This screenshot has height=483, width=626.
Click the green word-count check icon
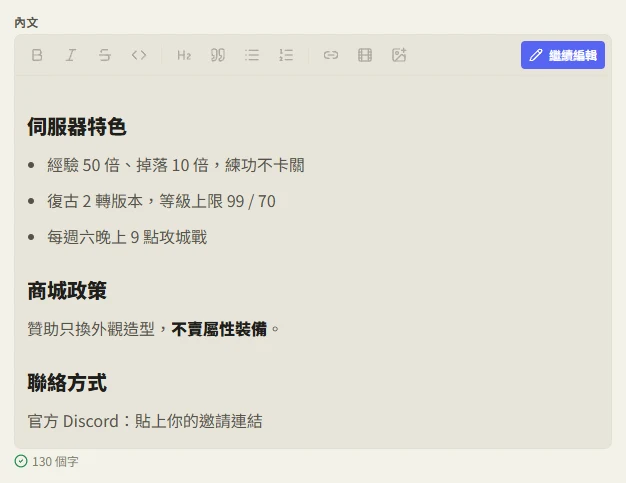21,461
